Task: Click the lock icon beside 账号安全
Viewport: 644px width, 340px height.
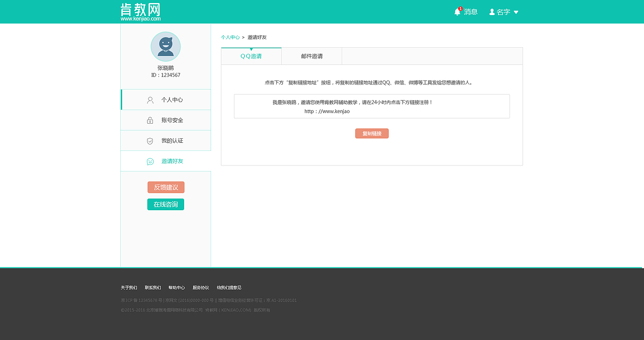Action: point(150,120)
